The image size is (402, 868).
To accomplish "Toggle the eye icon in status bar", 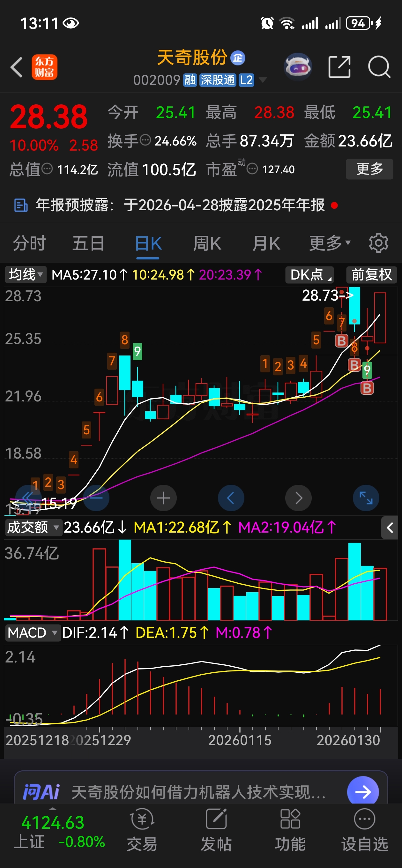I will [71, 23].
